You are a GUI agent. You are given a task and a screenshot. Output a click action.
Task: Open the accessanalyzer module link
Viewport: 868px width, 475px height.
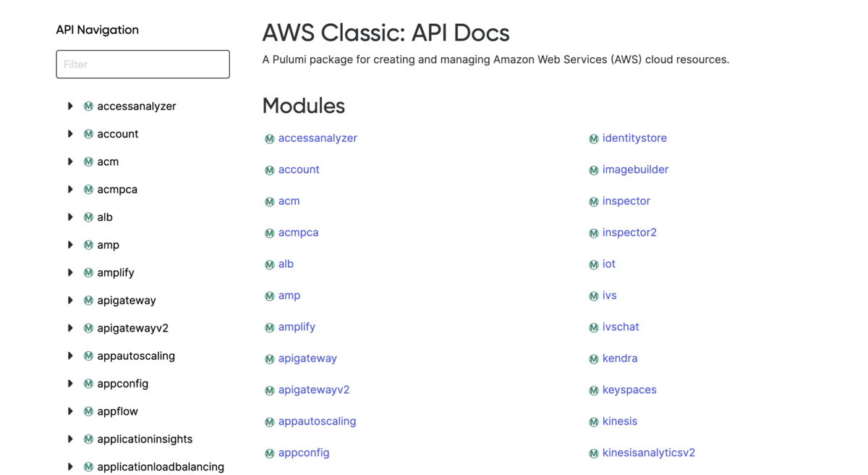[x=318, y=138]
